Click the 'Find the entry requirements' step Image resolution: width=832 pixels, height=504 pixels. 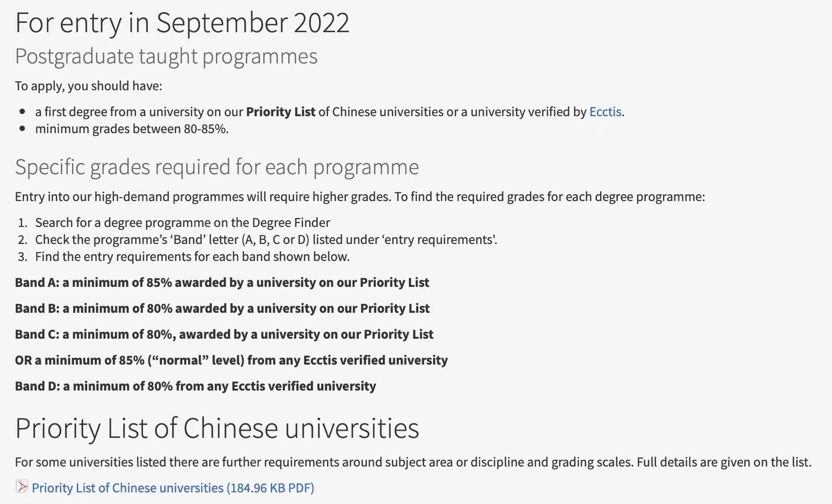pos(192,257)
